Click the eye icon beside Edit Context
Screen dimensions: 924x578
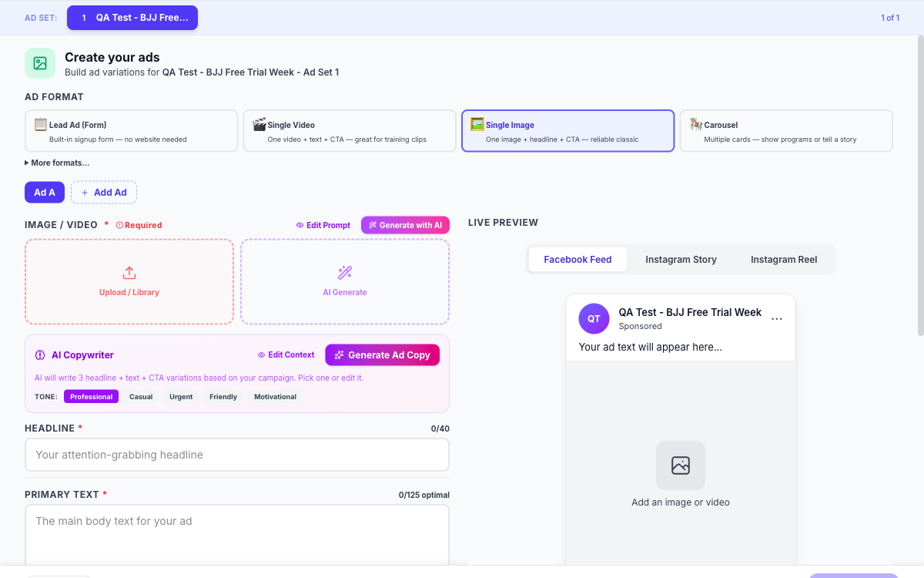[262, 355]
